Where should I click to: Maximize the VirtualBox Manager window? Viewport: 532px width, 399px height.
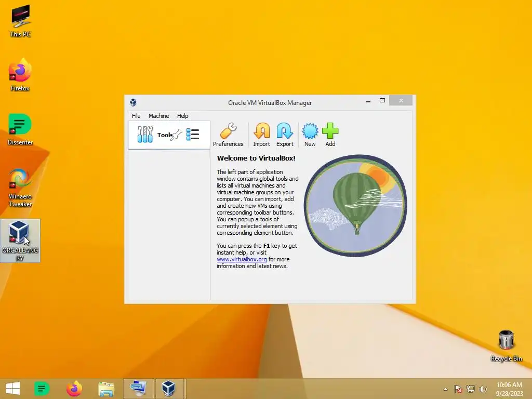(x=382, y=100)
